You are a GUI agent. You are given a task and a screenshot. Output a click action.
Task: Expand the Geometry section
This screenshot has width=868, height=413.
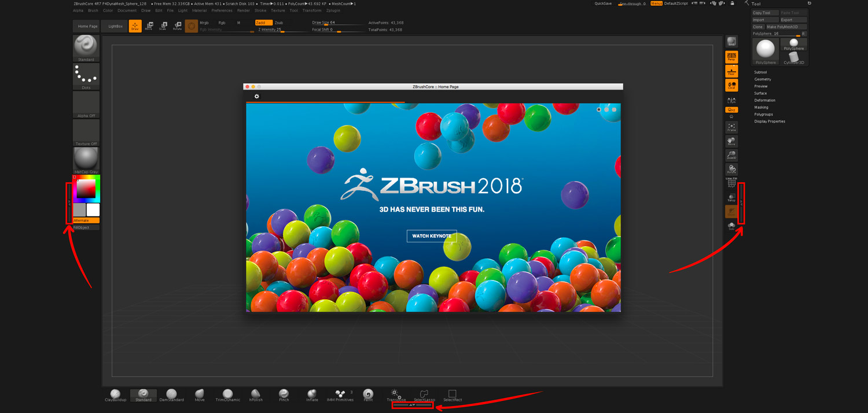tap(763, 79)
